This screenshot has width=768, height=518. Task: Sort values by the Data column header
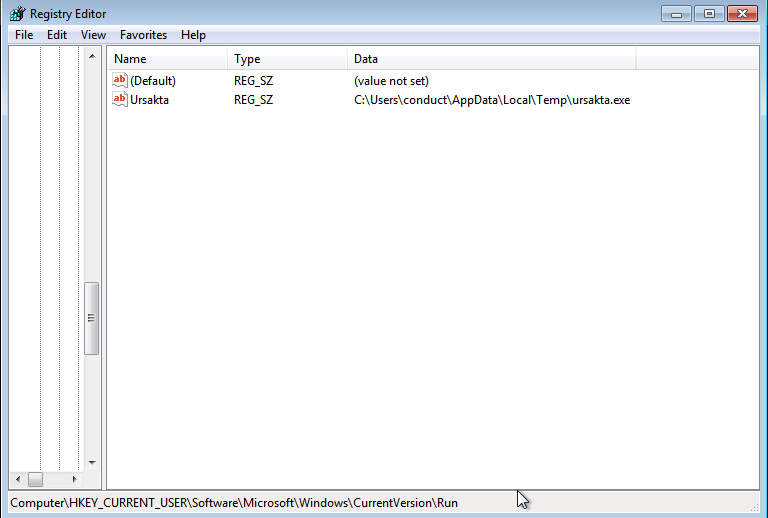(x=492, y=59)
